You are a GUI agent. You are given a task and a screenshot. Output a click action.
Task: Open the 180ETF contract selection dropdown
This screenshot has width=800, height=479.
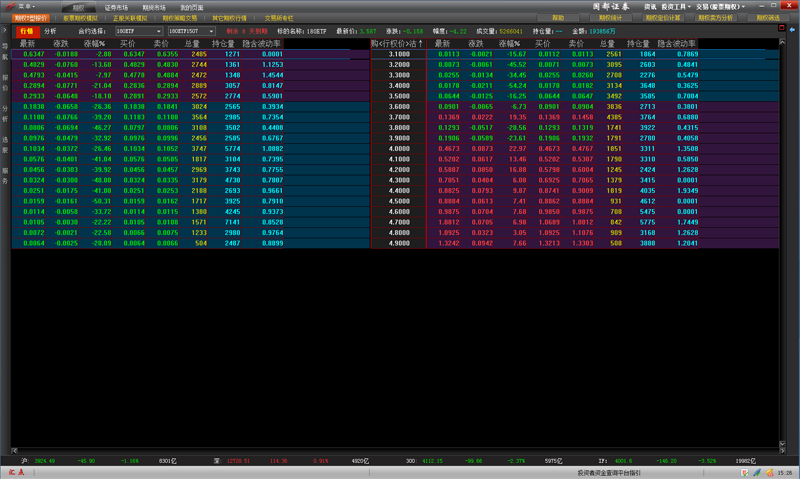point(138,31)
